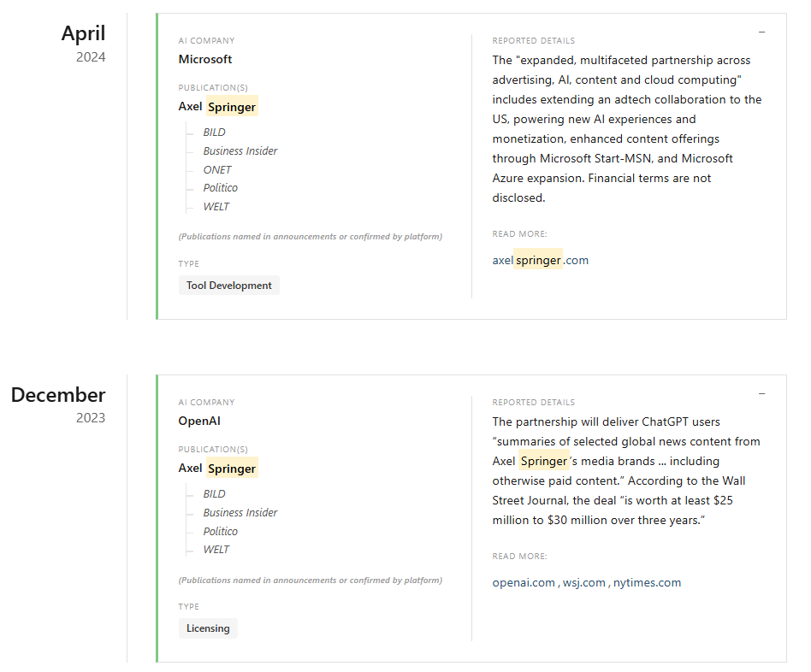Click BILD in the Microsoft publications list
This screenshot has height=672, width=811.
[x=214, y=133]
